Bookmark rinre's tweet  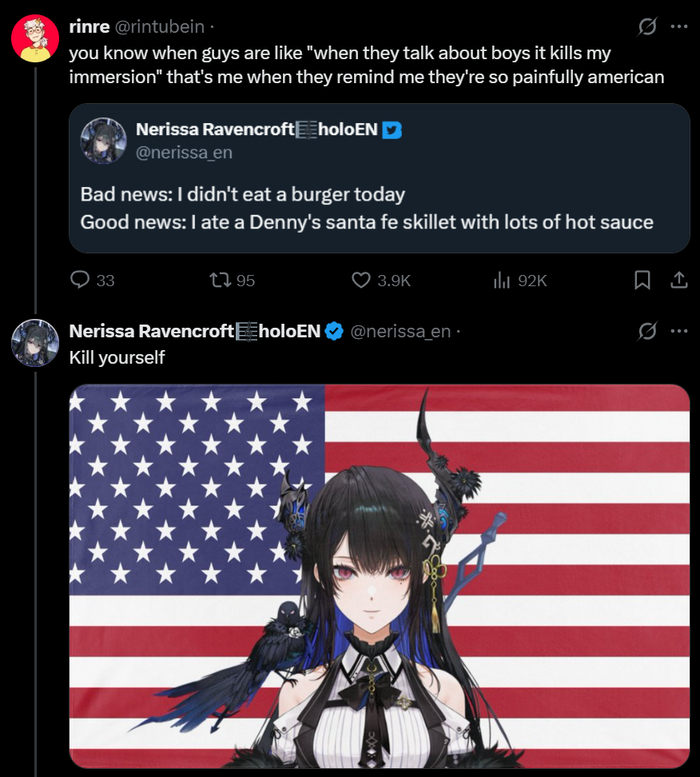[x=642, y=280]
